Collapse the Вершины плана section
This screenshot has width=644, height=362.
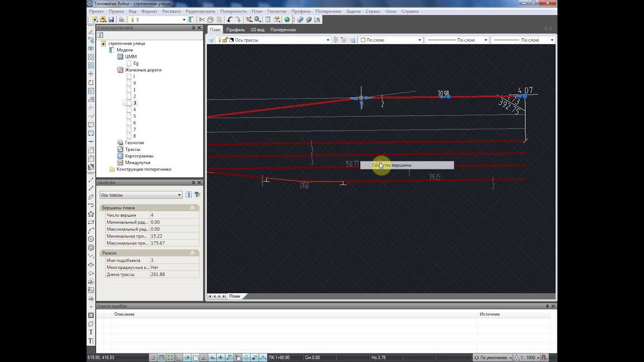tap(192, 208)
